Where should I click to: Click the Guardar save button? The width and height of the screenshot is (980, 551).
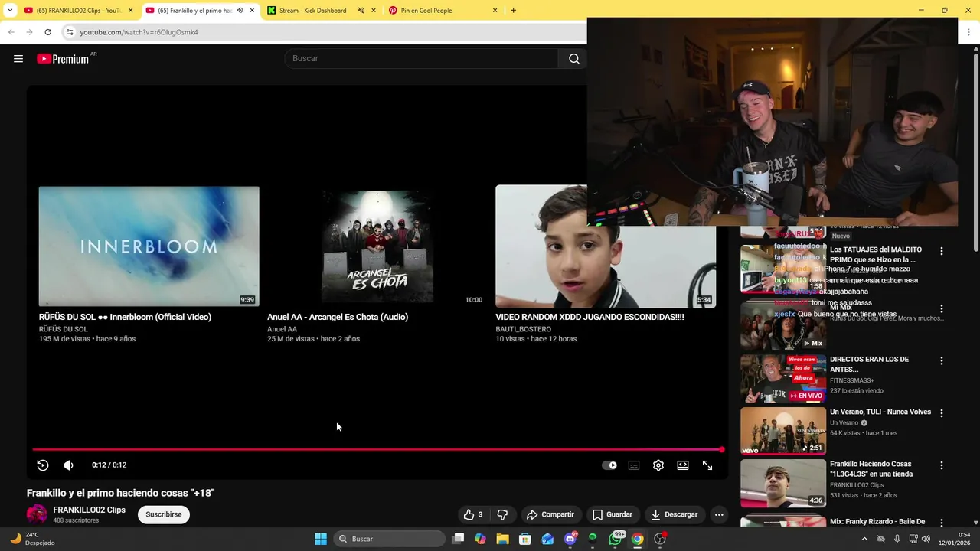612,514
